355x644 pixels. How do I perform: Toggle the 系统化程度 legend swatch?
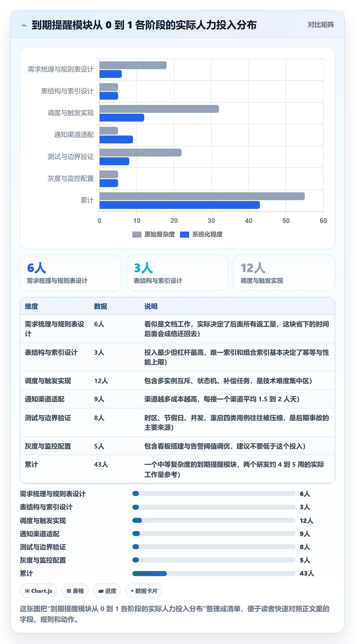[184, 235]
